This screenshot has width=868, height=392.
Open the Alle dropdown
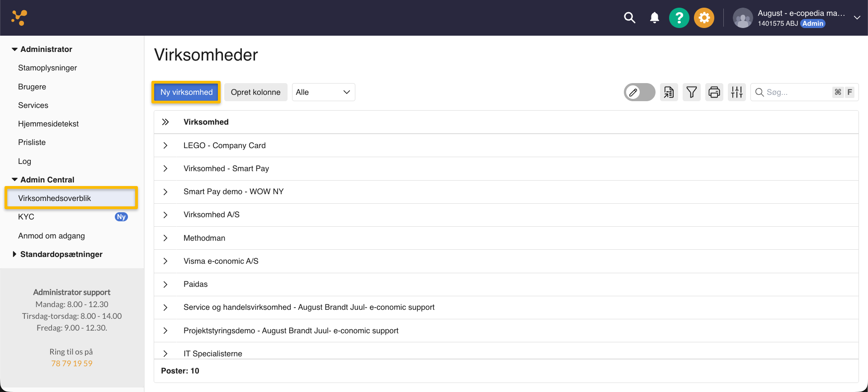click(323, 92)
